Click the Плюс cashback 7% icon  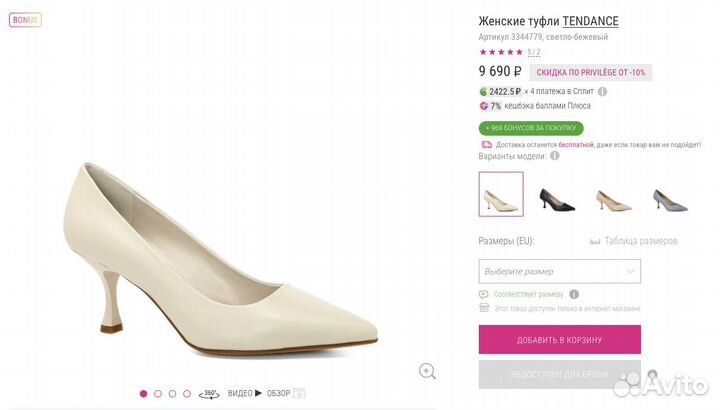point(484,106)
